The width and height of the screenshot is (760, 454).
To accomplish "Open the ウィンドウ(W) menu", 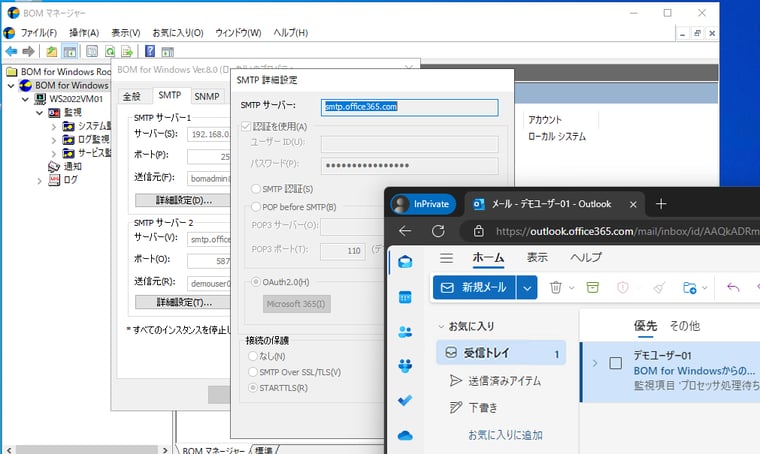I will pyautogui.click(x=238, y=33).
